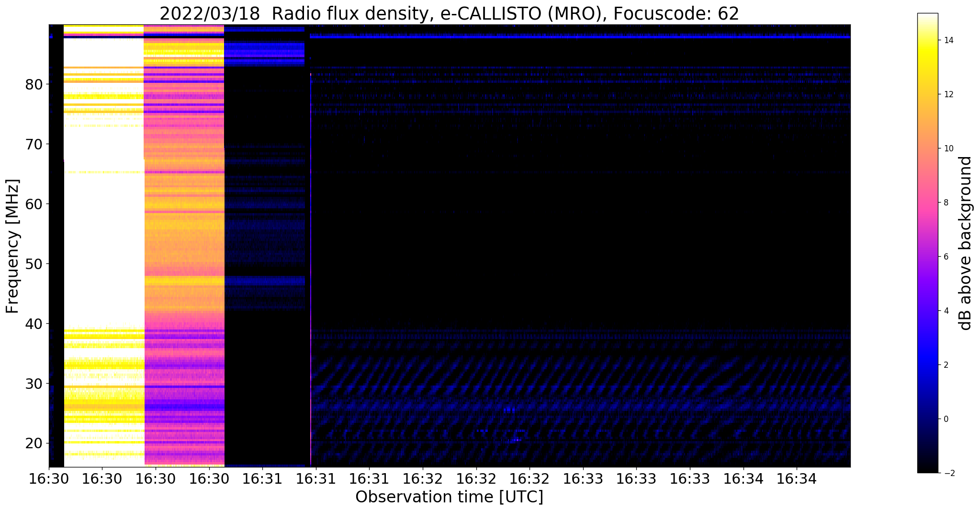Click the colorbar tick label 10
980x511 pixels.
pos(948,148)
